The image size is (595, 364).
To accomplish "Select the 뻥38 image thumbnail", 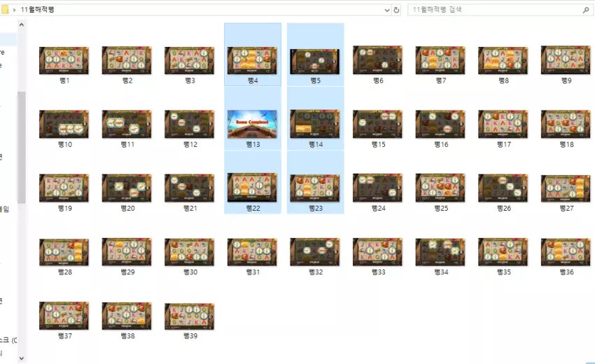I will (x=127, y=316).
